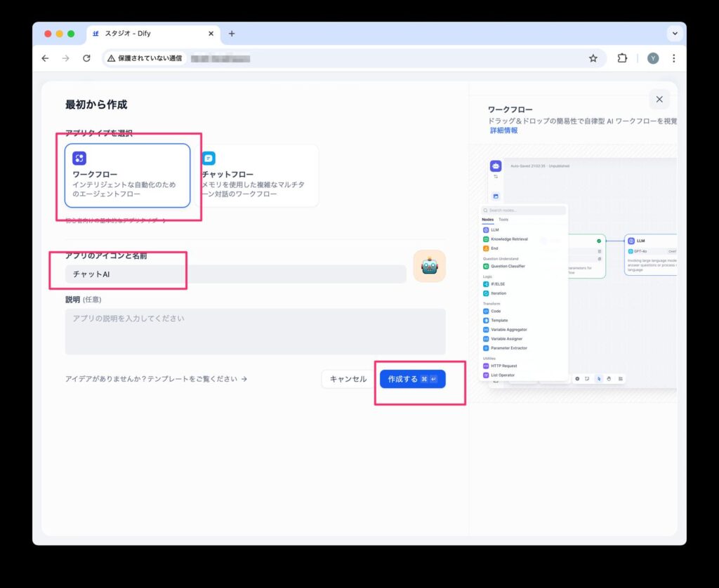Open a new browser tab

(232, 34)
